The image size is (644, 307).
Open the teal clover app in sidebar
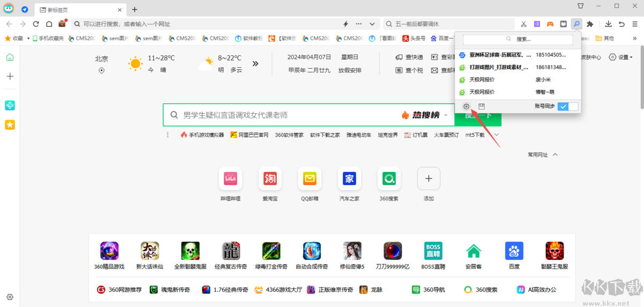[10, 105]
